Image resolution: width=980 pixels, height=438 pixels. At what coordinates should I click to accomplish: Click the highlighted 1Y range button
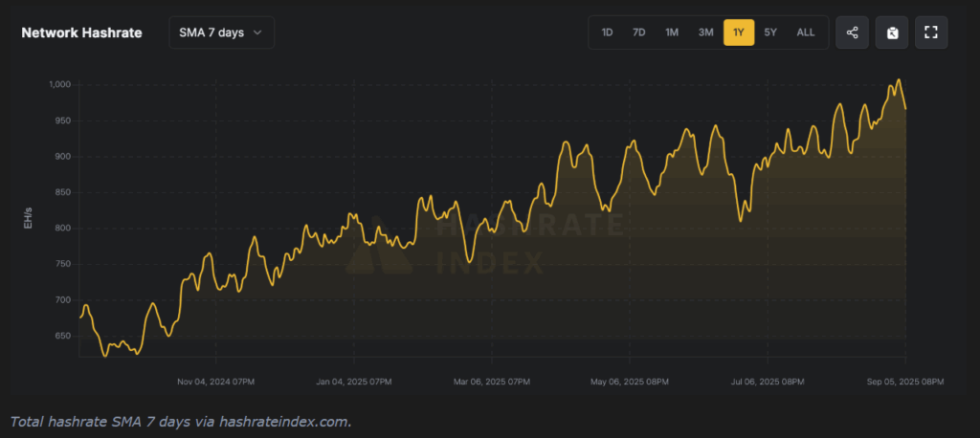[x=738, y=33]
